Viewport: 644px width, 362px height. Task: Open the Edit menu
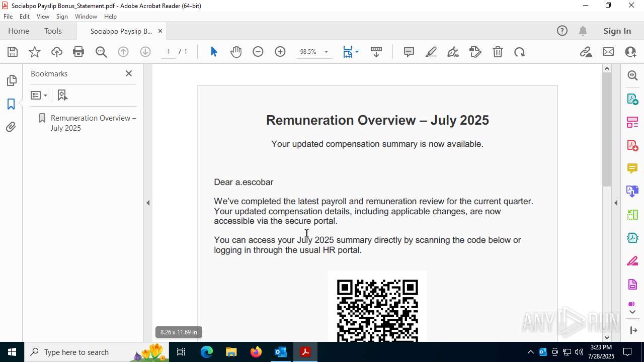[x=25, y=17]
